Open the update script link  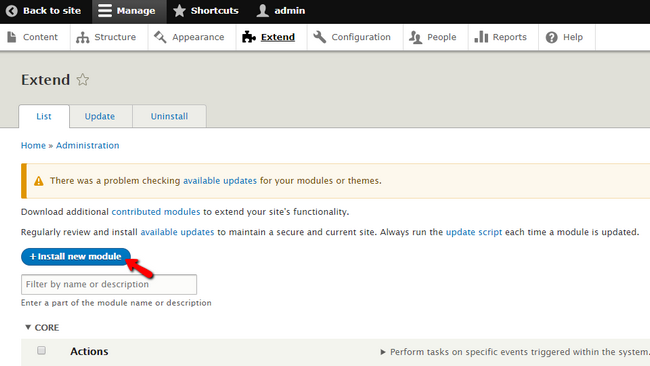click(474, 232)
